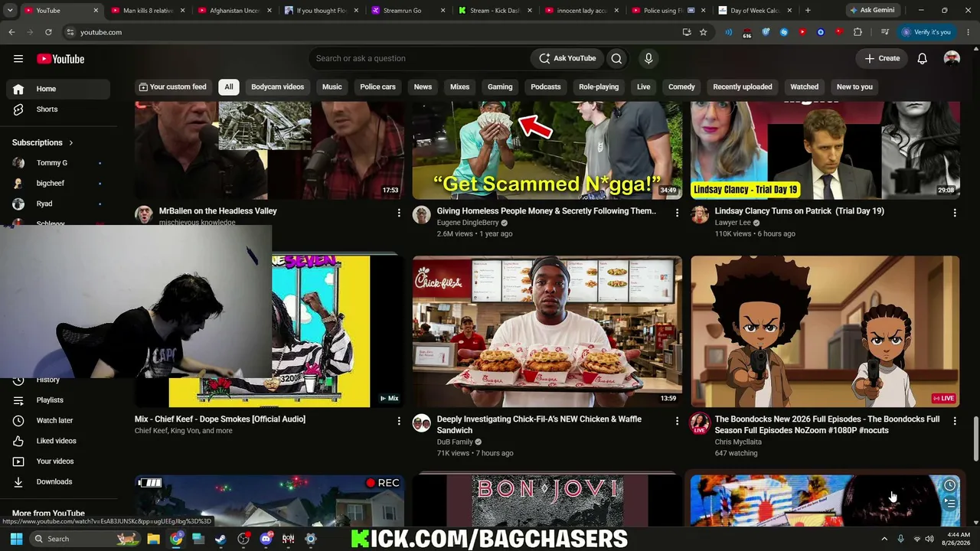
Task: Click the Verify it's you profile button
Action: pos(926,32)
